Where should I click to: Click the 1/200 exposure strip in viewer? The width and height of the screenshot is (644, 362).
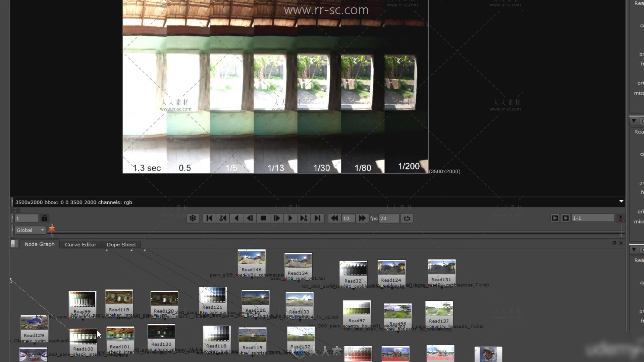point(406,86)
